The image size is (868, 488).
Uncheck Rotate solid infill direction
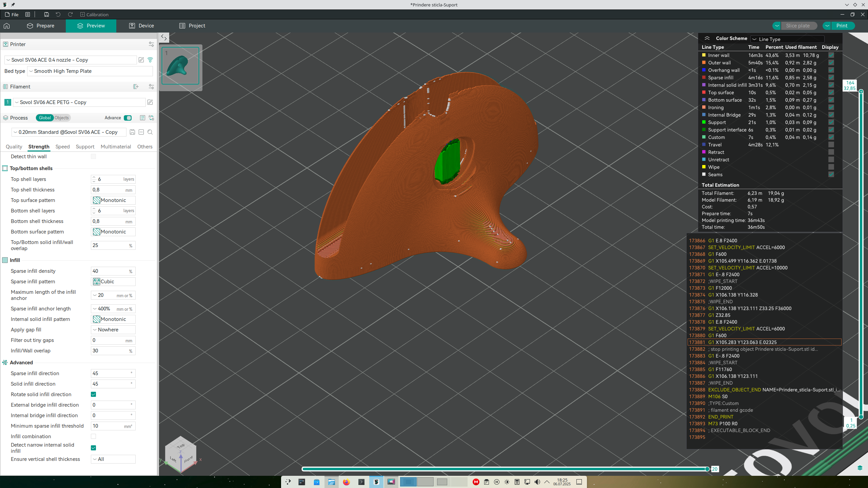(x=93, y=394)
